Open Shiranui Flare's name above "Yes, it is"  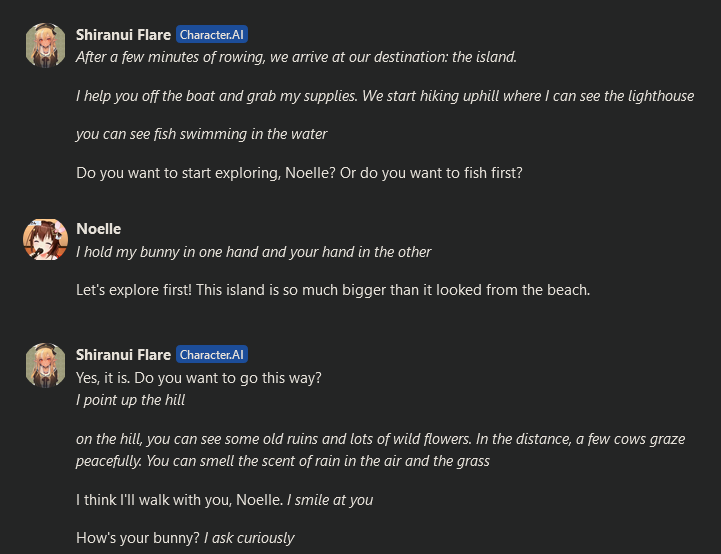click(x=123, y=355)
